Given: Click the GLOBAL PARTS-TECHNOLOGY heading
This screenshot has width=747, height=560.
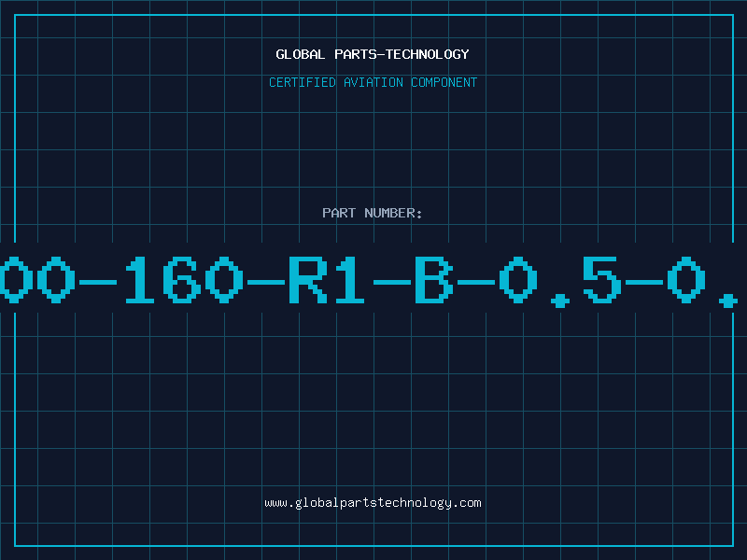Looking at the screenshot, I should (x=373, y=54).
